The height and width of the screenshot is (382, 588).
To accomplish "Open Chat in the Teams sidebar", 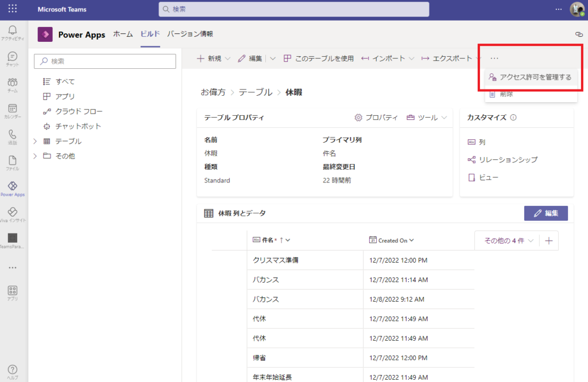I will pyautogui.click(x=13, y=59).
